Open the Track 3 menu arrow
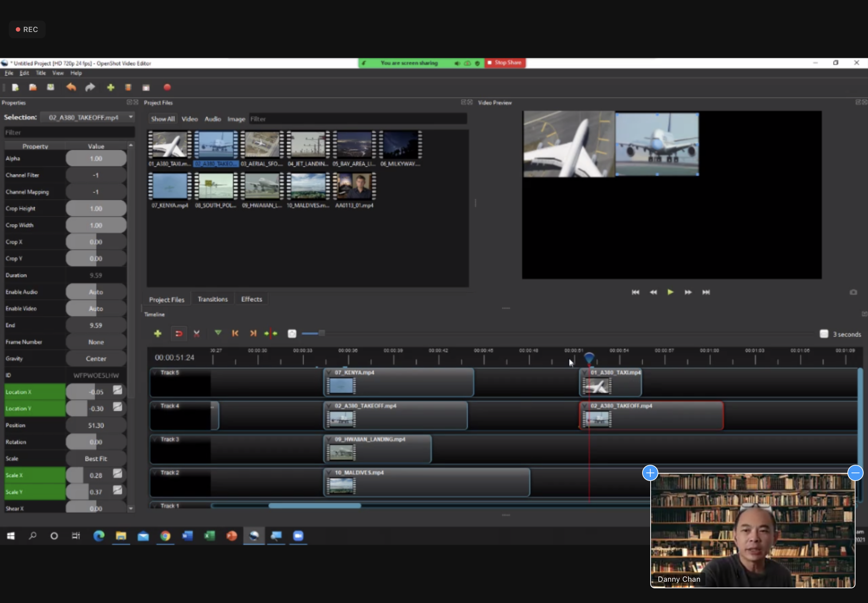868x603 pixels. coord(155,439)
